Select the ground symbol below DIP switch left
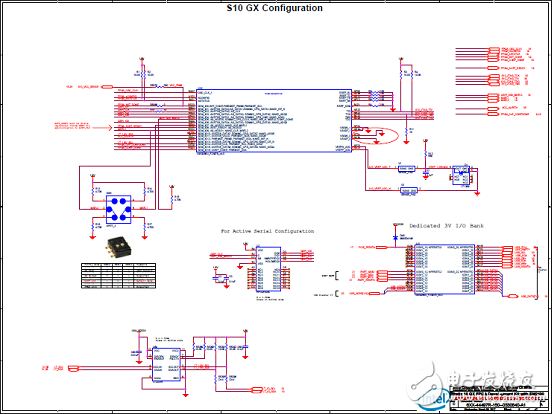 93,237
